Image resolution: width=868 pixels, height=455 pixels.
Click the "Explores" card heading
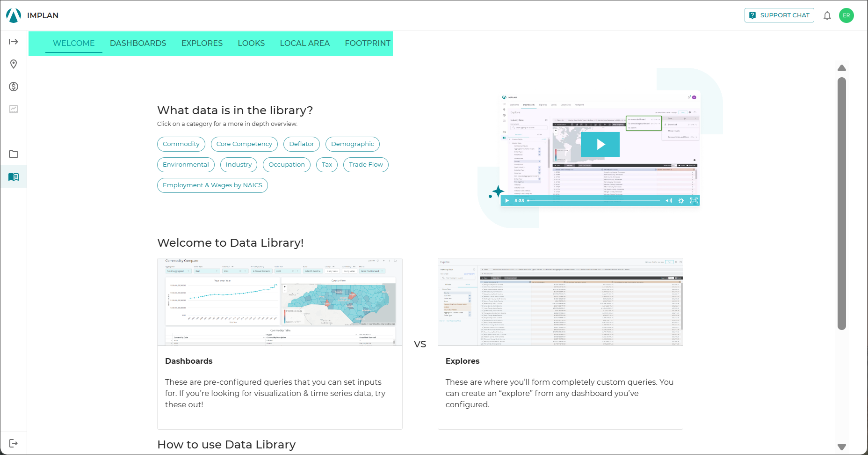[463, 361]
